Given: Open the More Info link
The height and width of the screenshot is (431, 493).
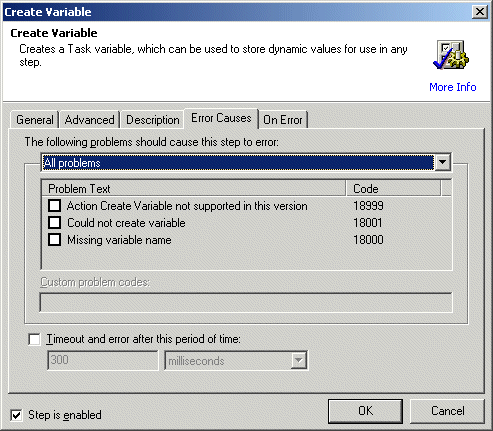Looking at the screenshot, I should (x=453, y=87).
